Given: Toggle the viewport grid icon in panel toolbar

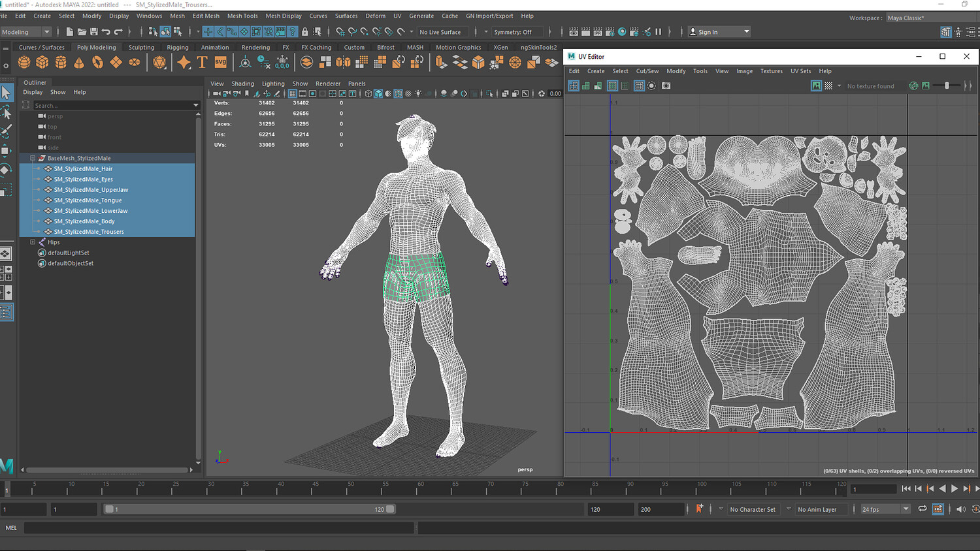Looking at the screenshot, I should point(293,93).
